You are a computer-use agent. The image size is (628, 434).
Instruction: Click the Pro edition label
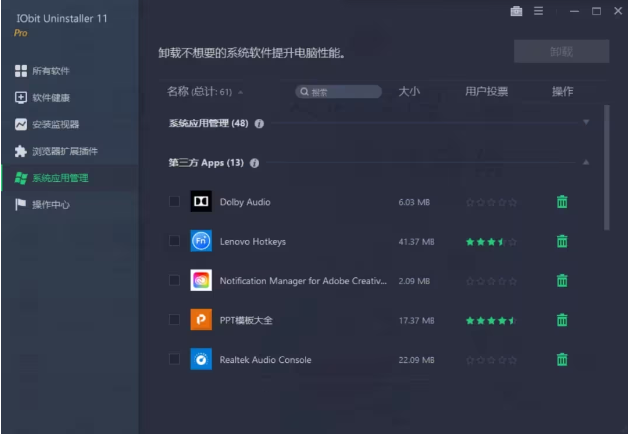21,33
